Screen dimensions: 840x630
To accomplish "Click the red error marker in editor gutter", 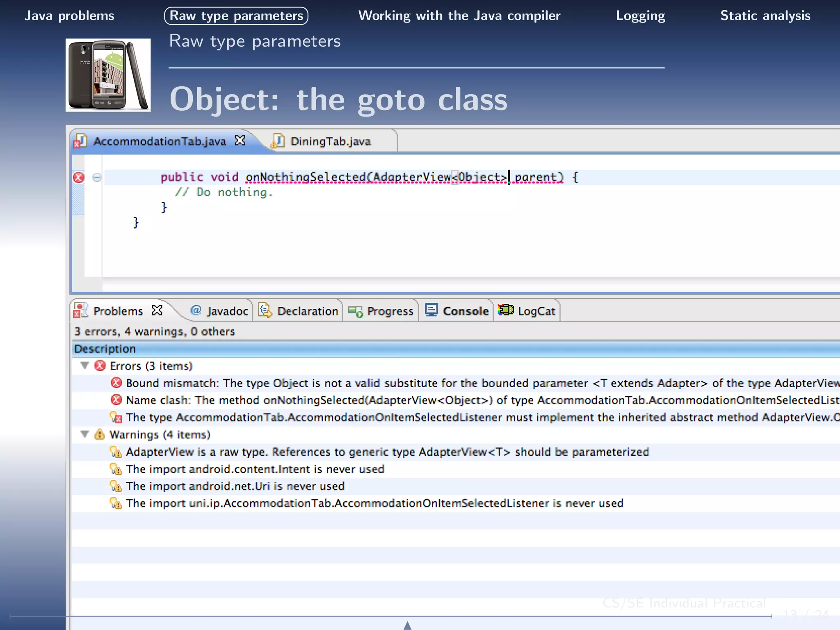I will (x=78, y=177).
